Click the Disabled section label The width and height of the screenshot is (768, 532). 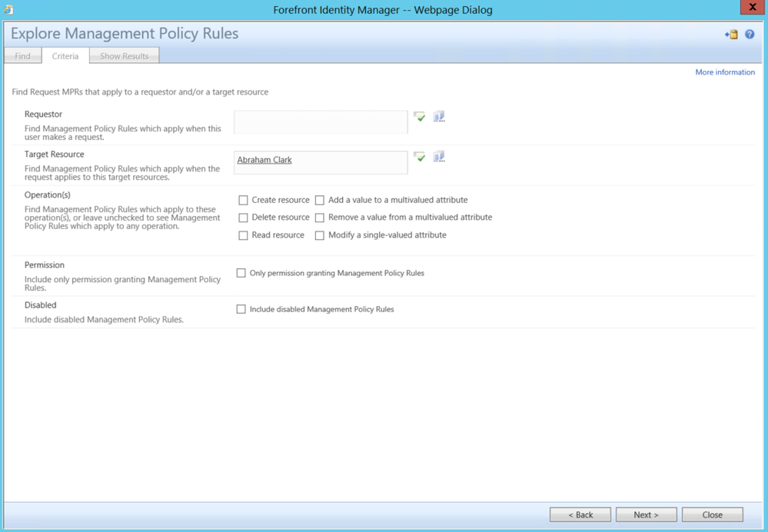point(41,305)
